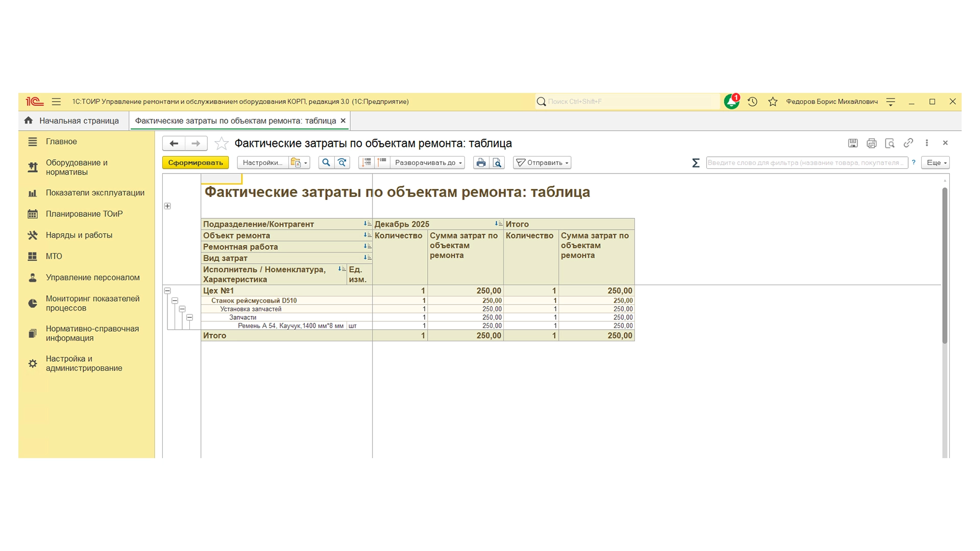The height and width of the screenshot is (551, 980).
Task: Open the Отправить dropdown
Action: point(542,163)
